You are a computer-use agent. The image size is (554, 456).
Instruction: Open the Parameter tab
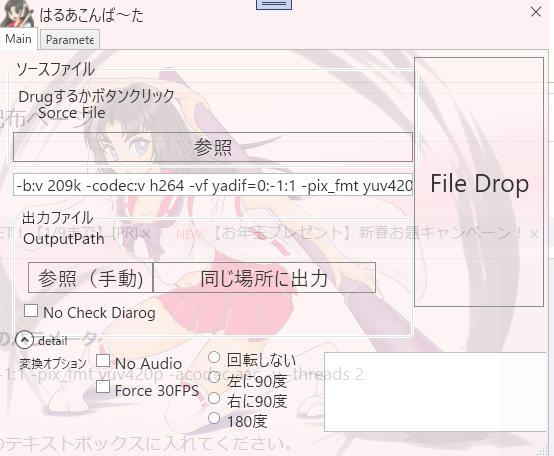pos(70,40)
